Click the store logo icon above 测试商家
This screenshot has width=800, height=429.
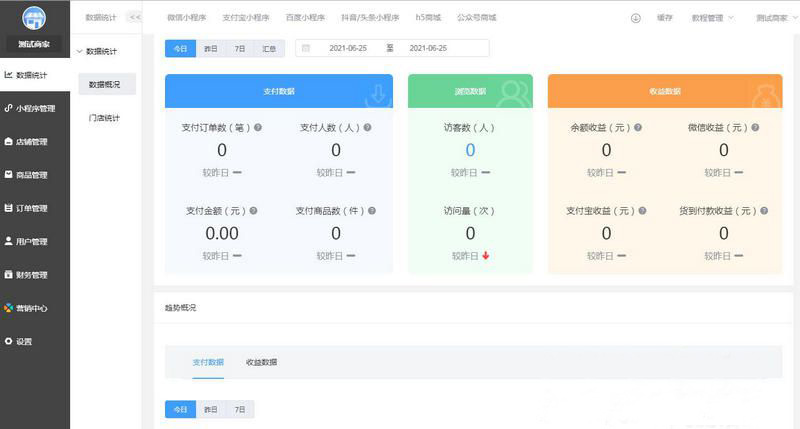[34, 20]
